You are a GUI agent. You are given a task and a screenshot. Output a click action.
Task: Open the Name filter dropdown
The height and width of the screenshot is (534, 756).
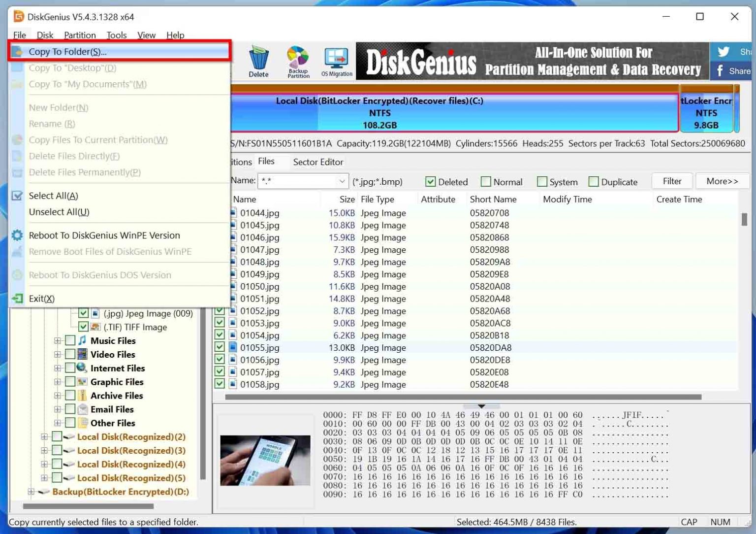click(x=342, y=181)
